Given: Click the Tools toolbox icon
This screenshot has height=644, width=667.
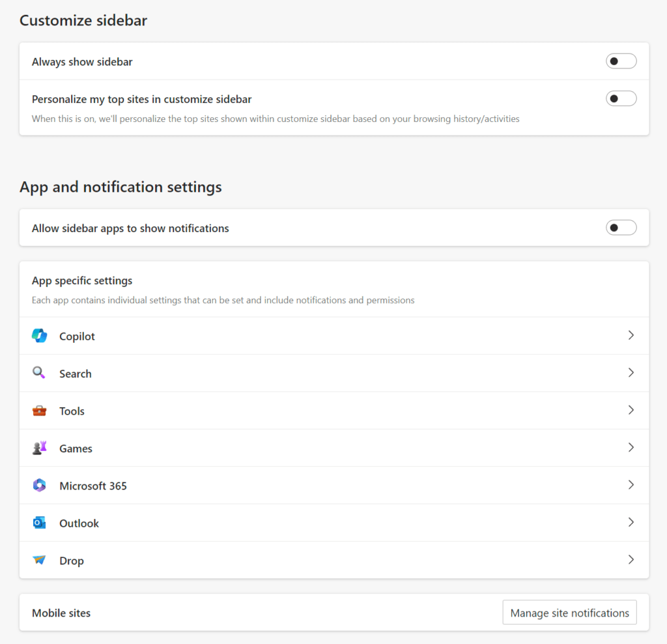Looking at the screenshot, I should click(39, 411).
